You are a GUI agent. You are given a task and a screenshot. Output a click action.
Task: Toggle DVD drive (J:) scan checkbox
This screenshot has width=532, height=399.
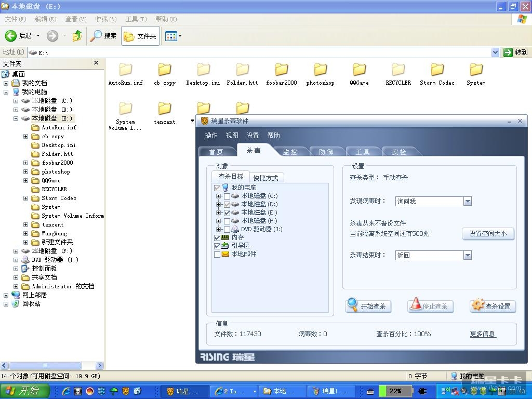coord(227,229)
